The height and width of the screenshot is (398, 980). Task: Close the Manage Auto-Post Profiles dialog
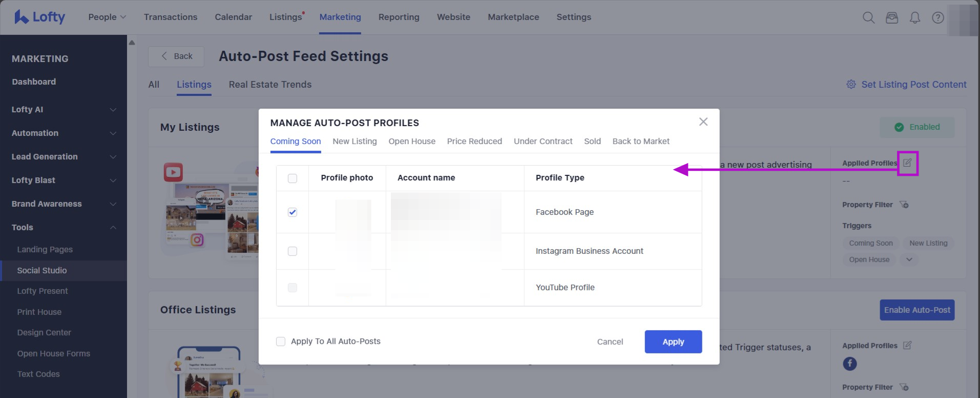pyautogui.click(x=703, y=122)
